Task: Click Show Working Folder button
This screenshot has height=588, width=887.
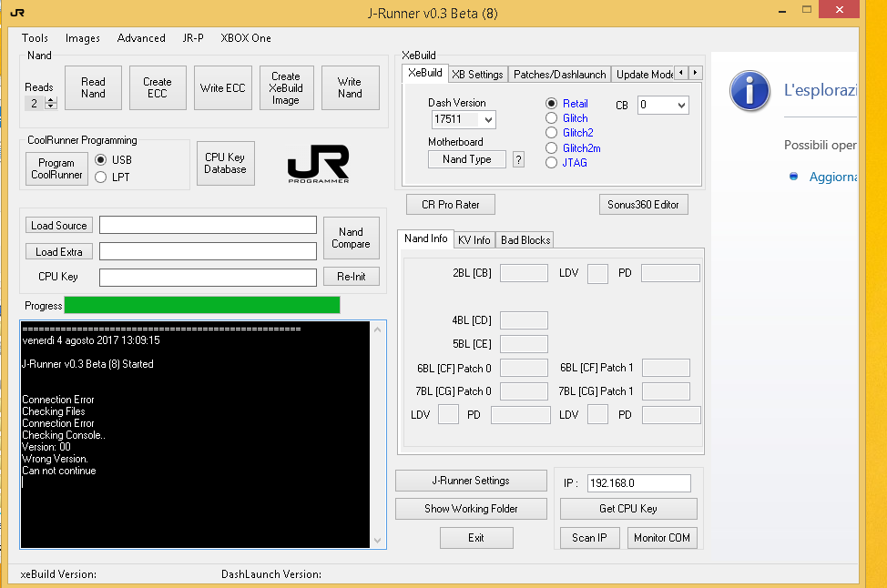Action: click(x=471, y=509)
